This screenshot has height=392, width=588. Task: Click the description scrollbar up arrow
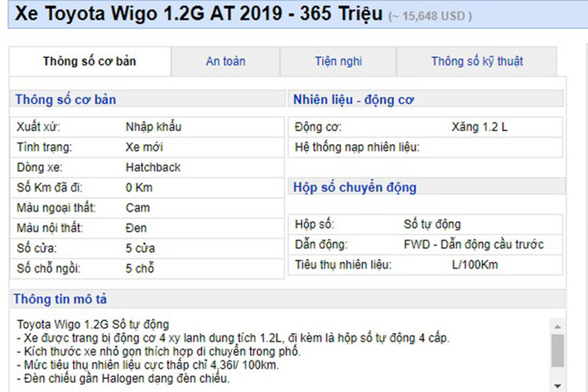click(557, 327)
